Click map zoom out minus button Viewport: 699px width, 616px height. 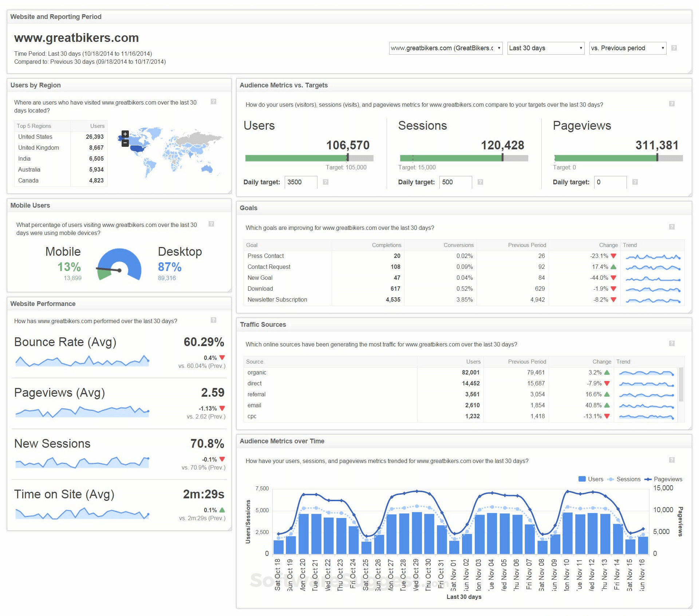tap(125, 143)
